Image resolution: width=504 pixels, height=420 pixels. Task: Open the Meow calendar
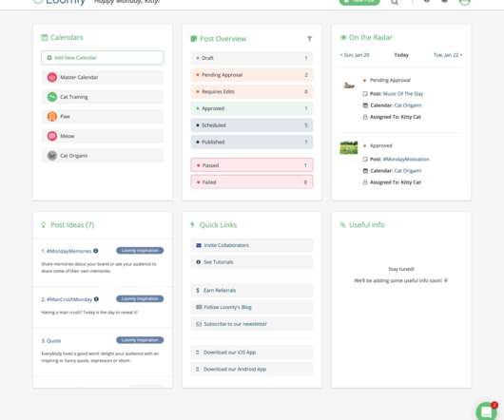pyautogui.click(x=102, y=136)
